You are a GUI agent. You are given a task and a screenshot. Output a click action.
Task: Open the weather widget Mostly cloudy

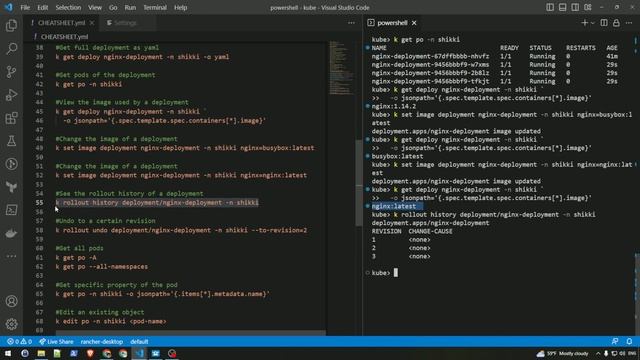pyautogui.click(x=562, y=353)
